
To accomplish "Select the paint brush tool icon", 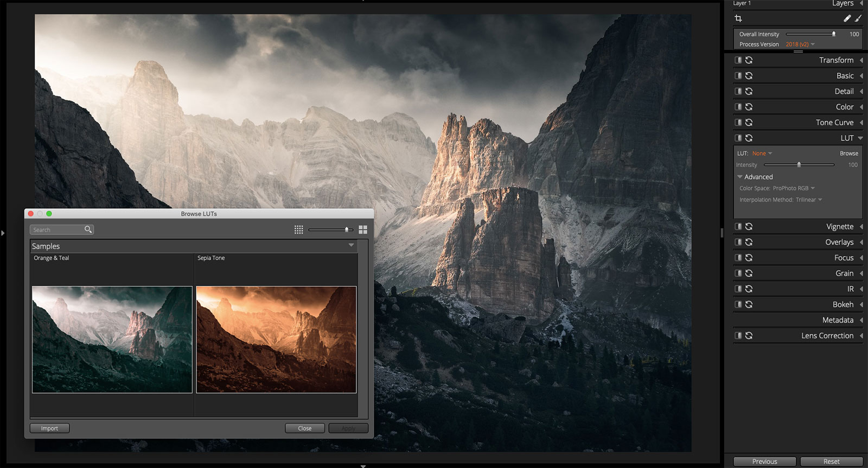I will (858, 18).
